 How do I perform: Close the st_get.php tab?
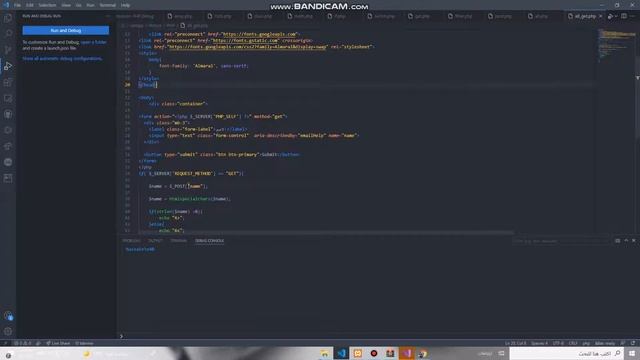(x=600, y=16)
